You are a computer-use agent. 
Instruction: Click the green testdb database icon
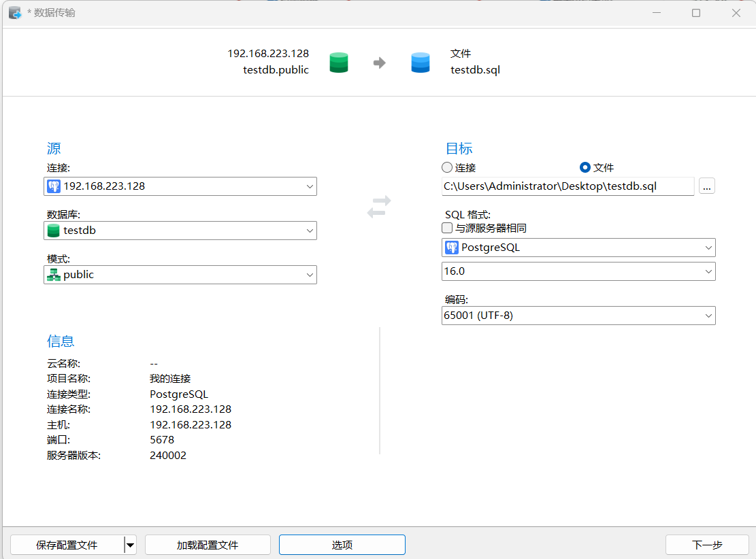click(x=54, y=231)
